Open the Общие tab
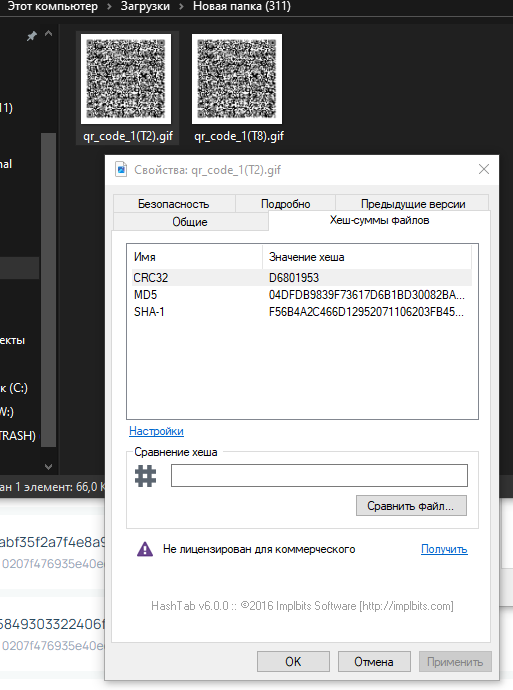The image size is (513, 690). [x=190, y=221]
